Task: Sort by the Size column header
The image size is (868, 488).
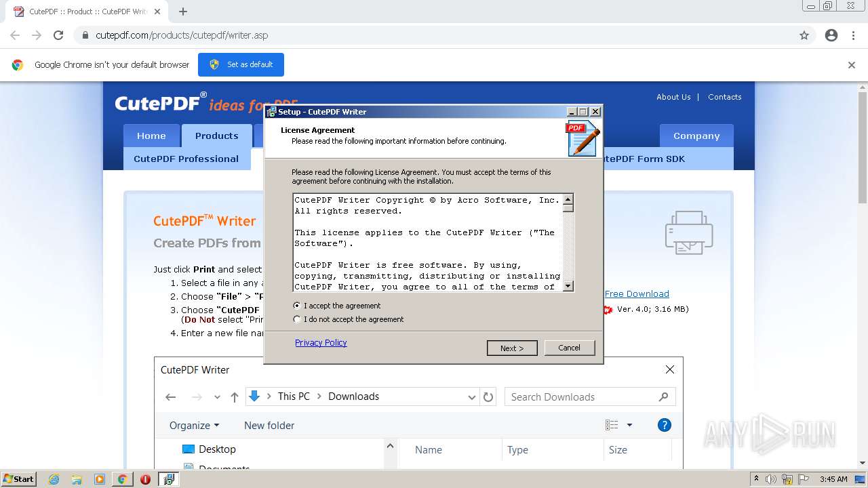Action: click(618, 450)
